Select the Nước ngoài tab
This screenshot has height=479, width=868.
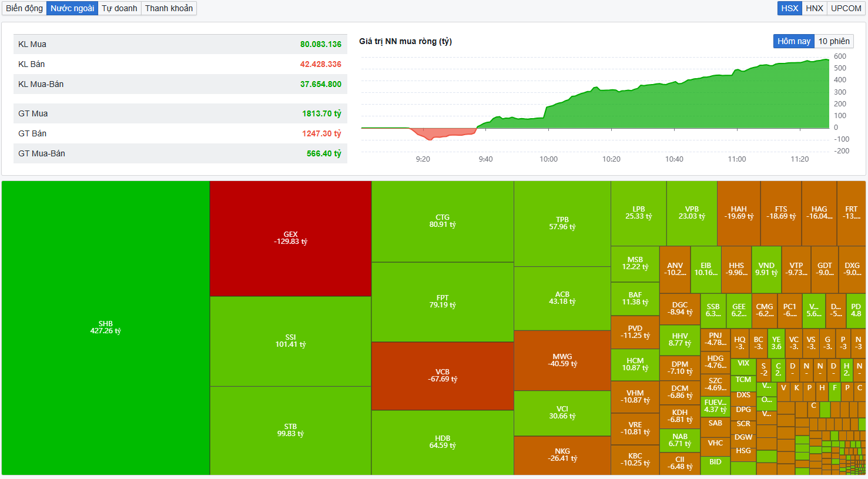click(x=72, y=8)
